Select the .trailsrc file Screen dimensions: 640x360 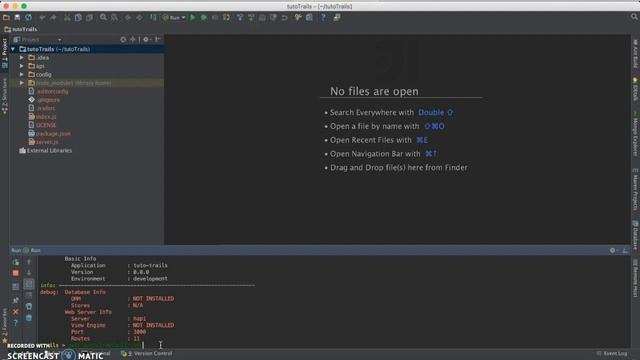(46, 108)
